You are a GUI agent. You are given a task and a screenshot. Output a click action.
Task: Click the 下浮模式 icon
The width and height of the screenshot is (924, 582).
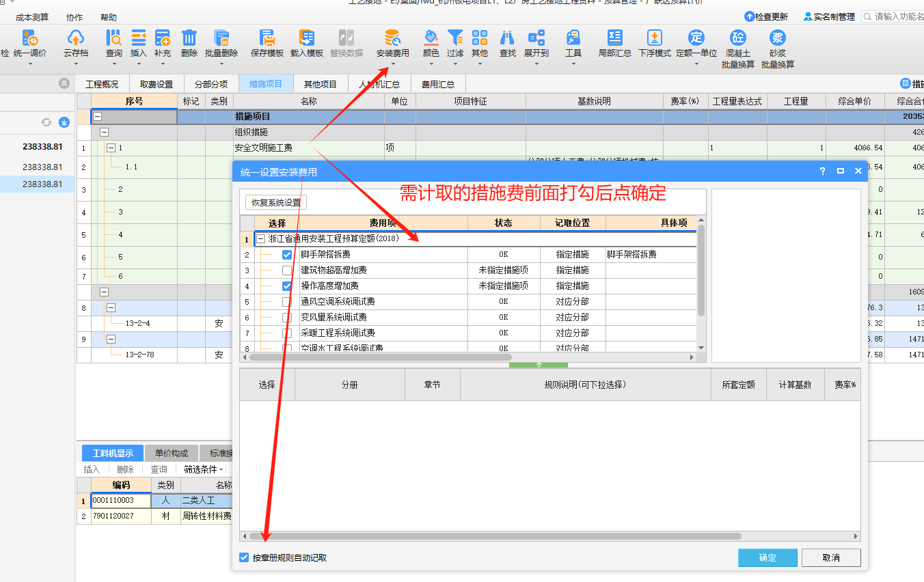[x=655, y=38]
